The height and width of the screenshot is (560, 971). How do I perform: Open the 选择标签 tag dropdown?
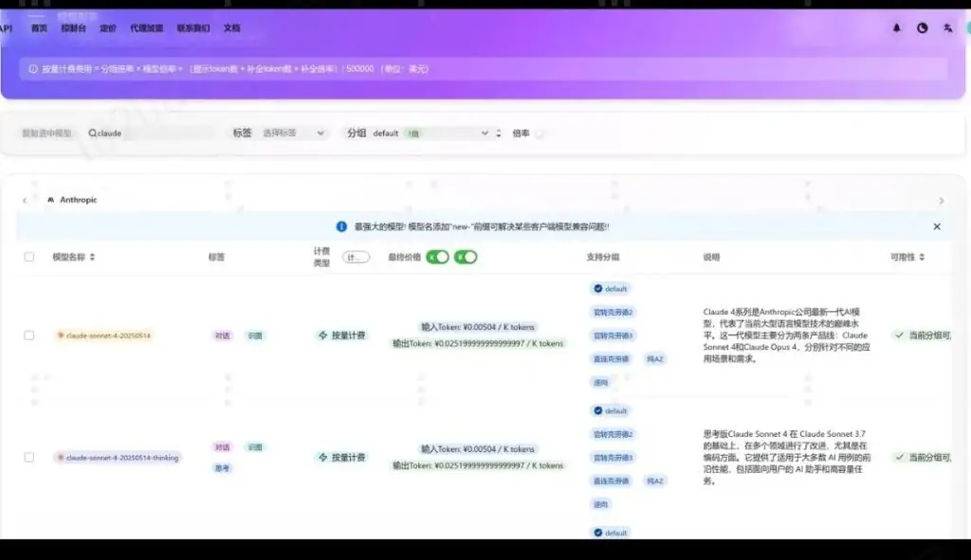pos(289,133)
